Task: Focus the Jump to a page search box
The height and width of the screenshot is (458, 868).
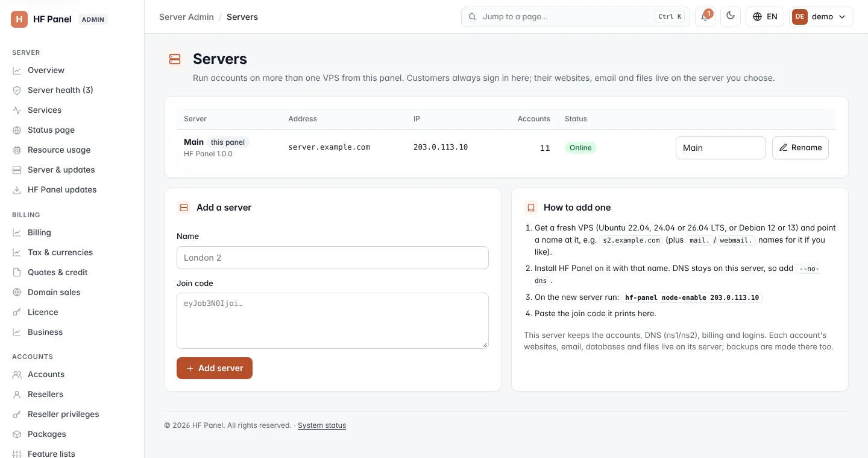Action: pos(576,17)
